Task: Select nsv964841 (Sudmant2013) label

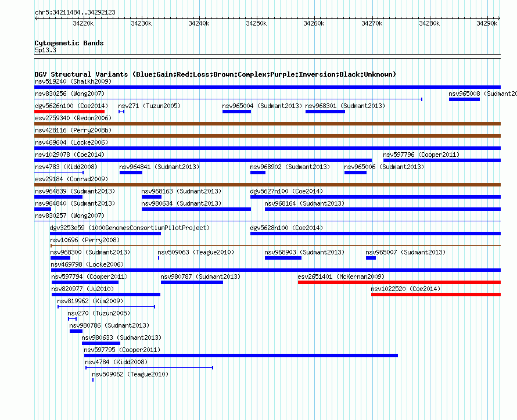Action: click(x=160, y=167)
